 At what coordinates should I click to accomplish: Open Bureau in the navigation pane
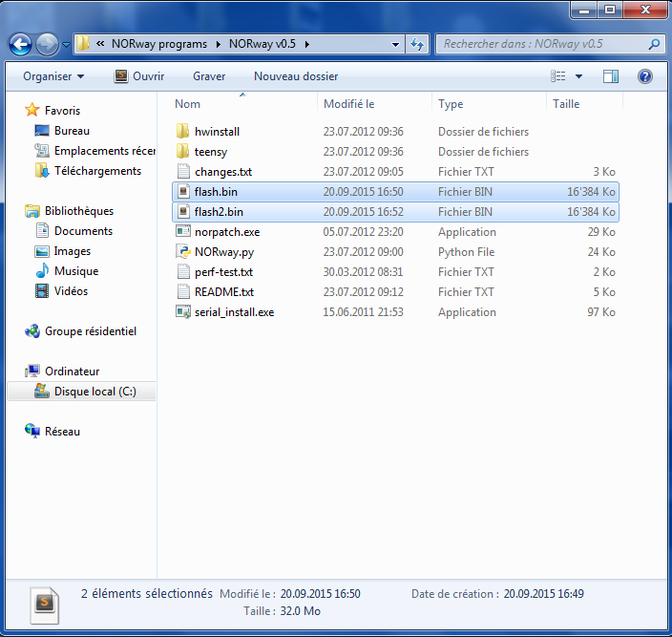tap(72, 131)
